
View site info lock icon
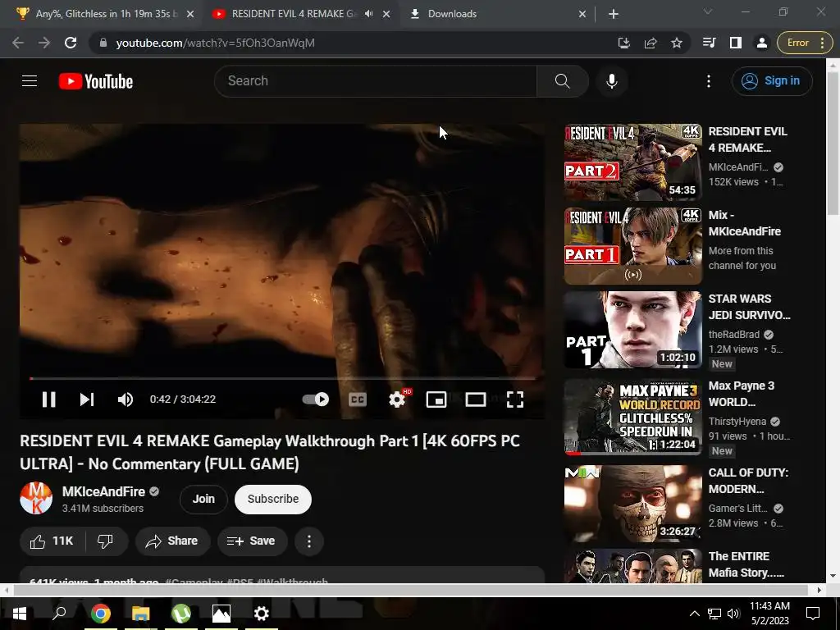pyautogui.click(x=103, y=43)
